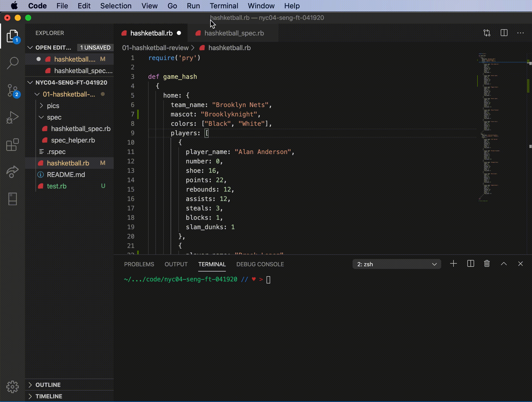Viewport: 532px width, 402px height.
Task: Click the Ruby file icon in breadcrumb
Action: [x=202, y=48]
